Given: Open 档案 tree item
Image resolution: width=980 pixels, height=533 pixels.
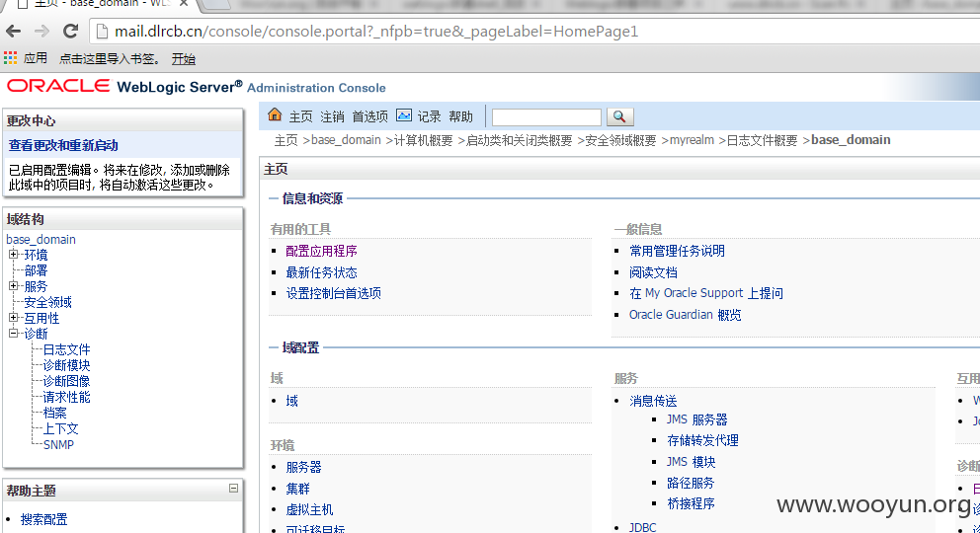Looking at the screenshot, I should click(54, 413).
